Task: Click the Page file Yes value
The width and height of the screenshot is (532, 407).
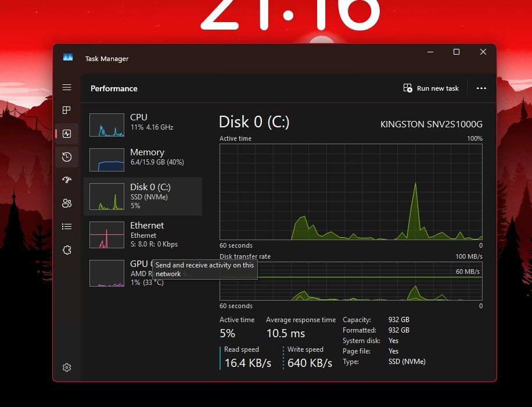Action: point(393,351)
